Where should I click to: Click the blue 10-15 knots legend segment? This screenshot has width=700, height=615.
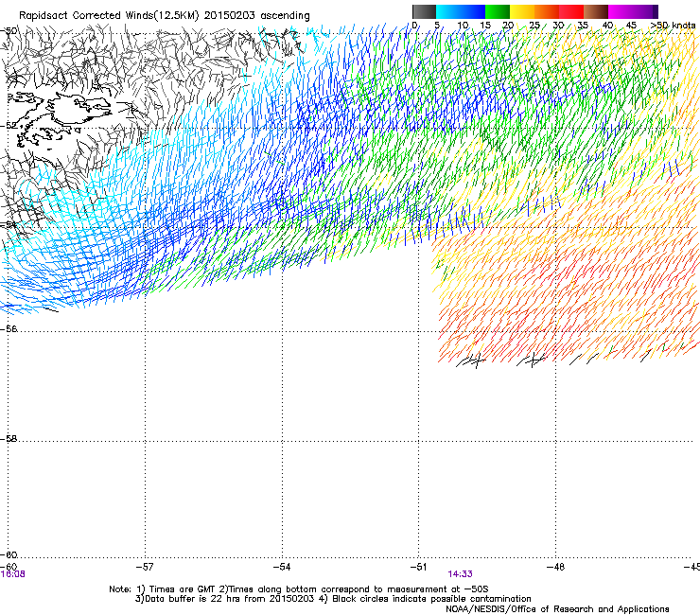[473, 11]
